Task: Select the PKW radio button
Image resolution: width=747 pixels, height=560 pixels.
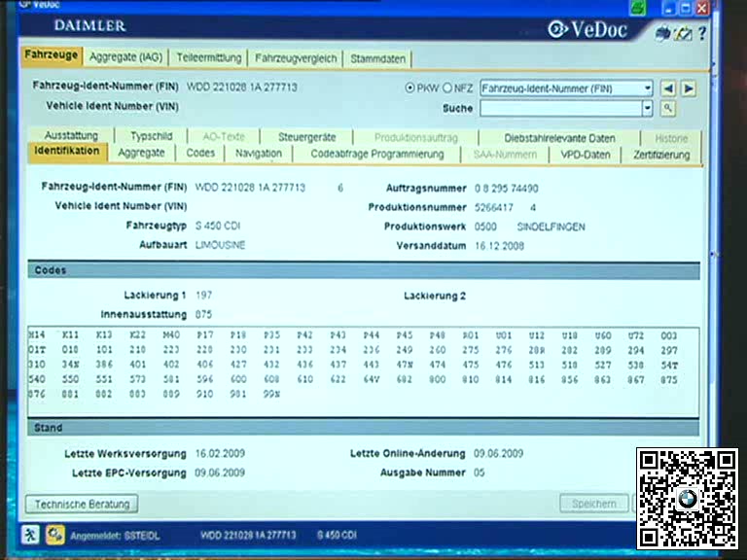Action: point(409,88)
